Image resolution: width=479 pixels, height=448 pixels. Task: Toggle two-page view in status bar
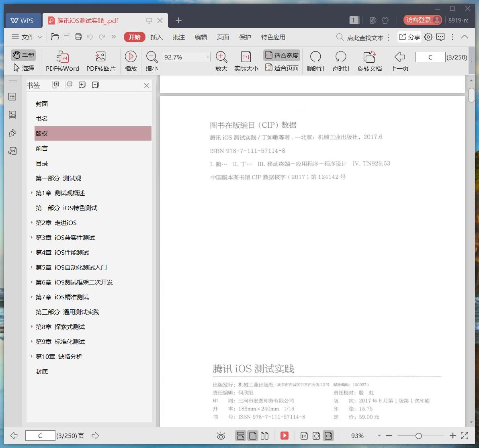[264, 436]
